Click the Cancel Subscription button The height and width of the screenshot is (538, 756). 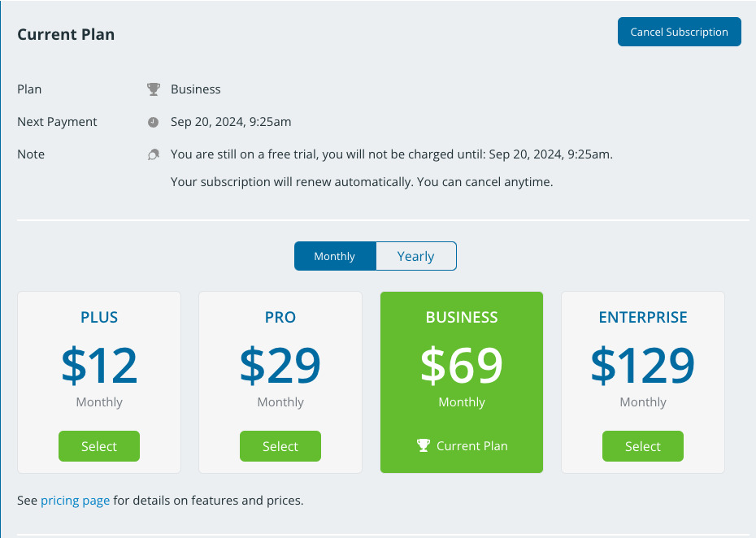pyautogui.click(x=680, y=32)
